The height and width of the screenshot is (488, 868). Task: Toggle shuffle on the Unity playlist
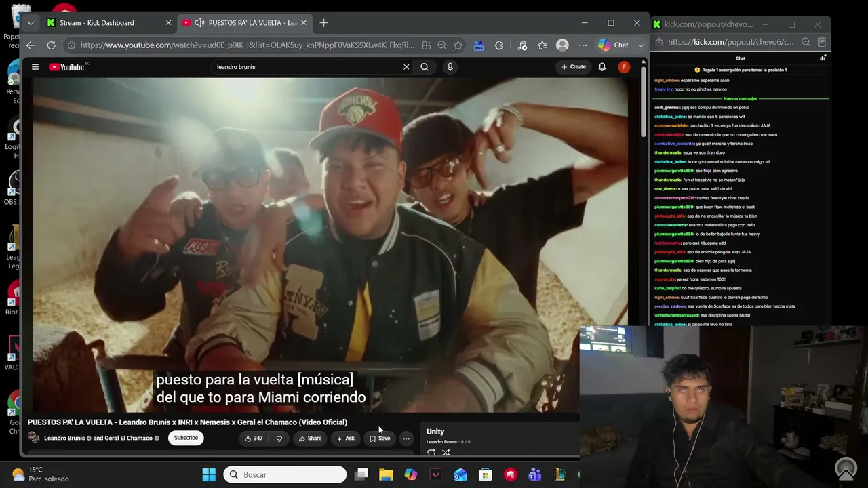click(x=446, y=452)
